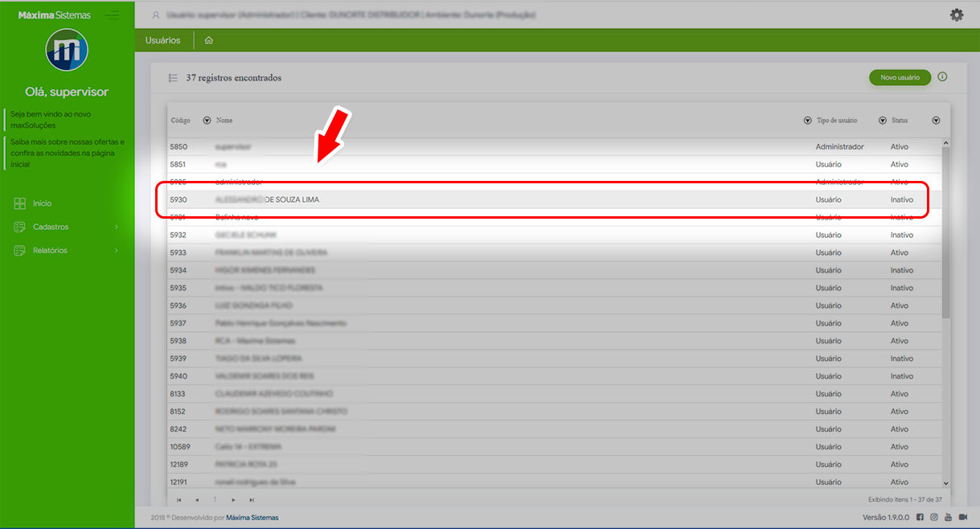Click code 5936 cell

tap(178, 306)
